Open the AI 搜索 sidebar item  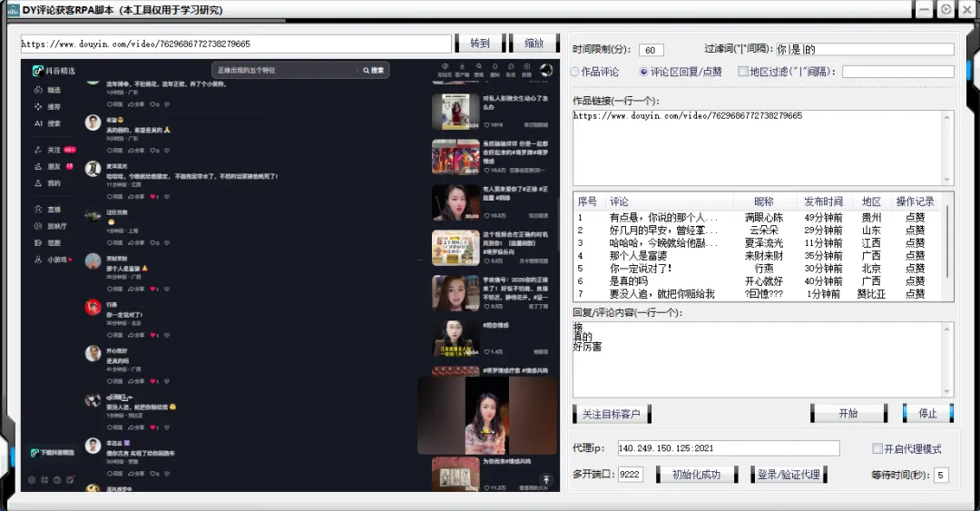coord(47,123)
